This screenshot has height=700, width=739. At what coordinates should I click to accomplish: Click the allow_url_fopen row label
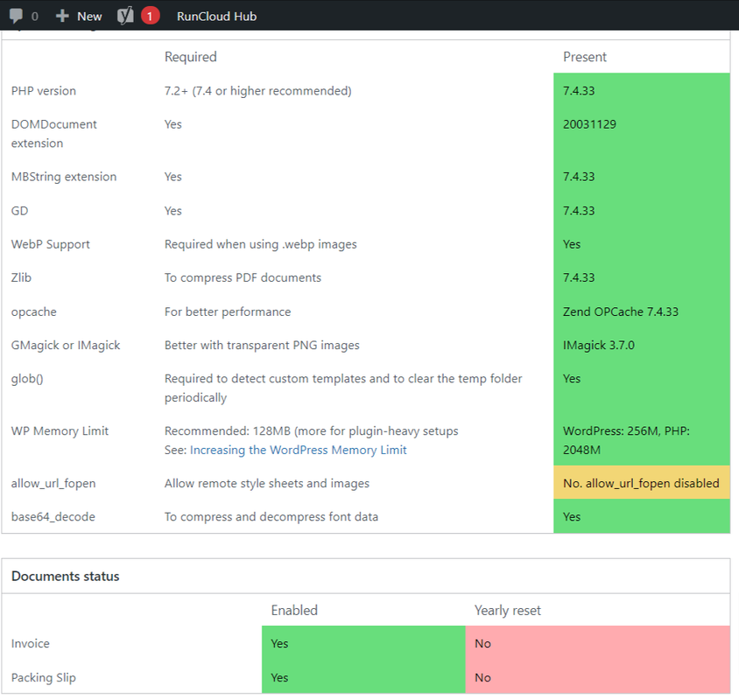[53, 483]
